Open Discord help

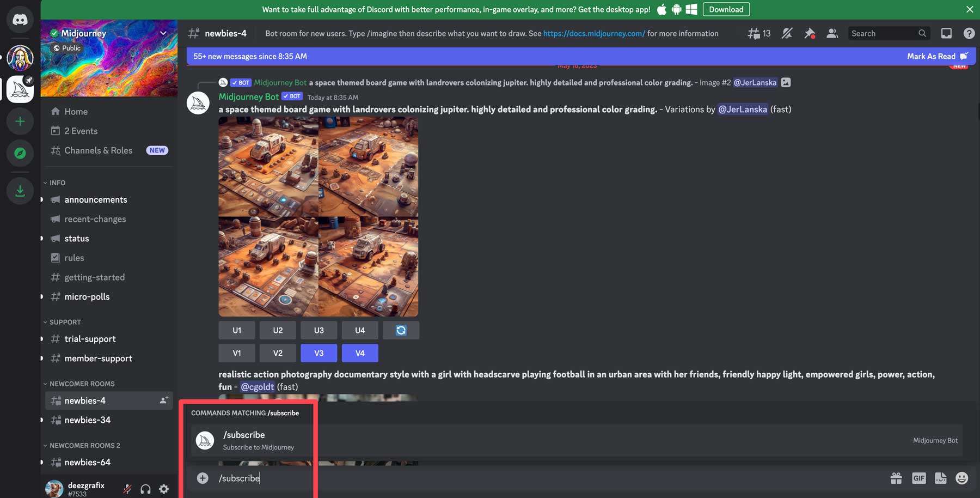(x=969, y=33)
